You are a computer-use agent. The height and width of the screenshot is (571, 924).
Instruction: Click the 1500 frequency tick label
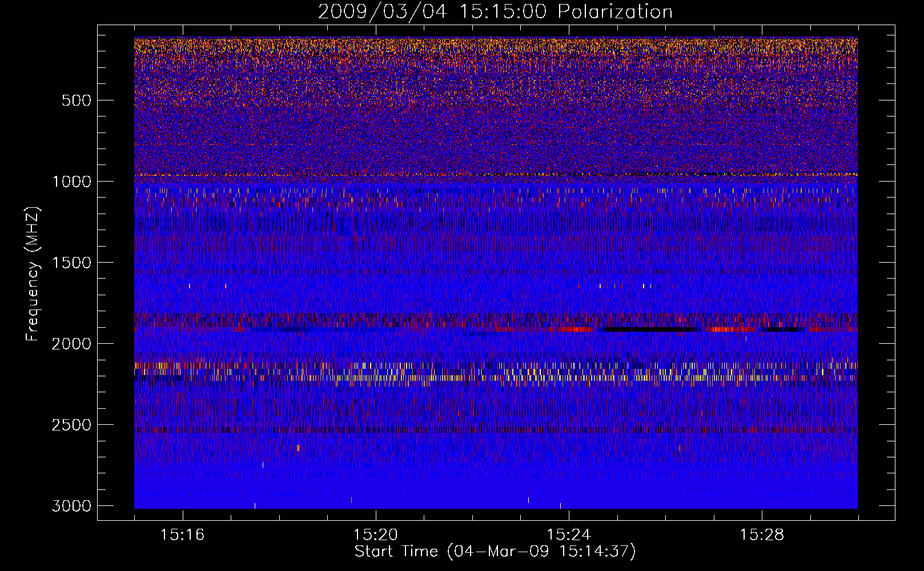pyautogui.click(x=71, y=263)
